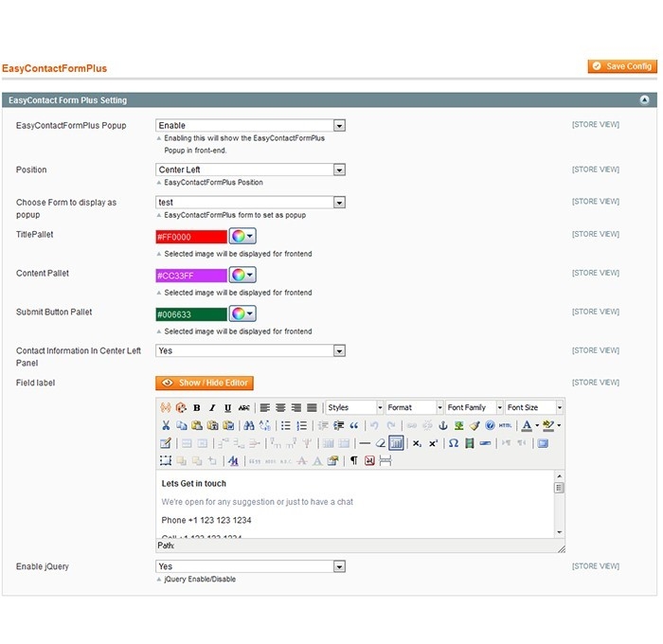Align text left in editor
Screen dimensions: 663x644
[x=264, y=407]
